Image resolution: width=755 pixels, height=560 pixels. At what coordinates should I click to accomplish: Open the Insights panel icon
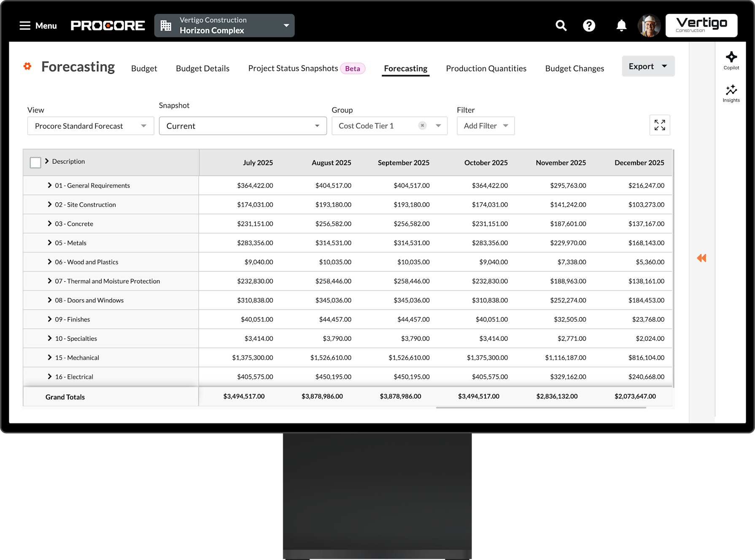point(731,93)
